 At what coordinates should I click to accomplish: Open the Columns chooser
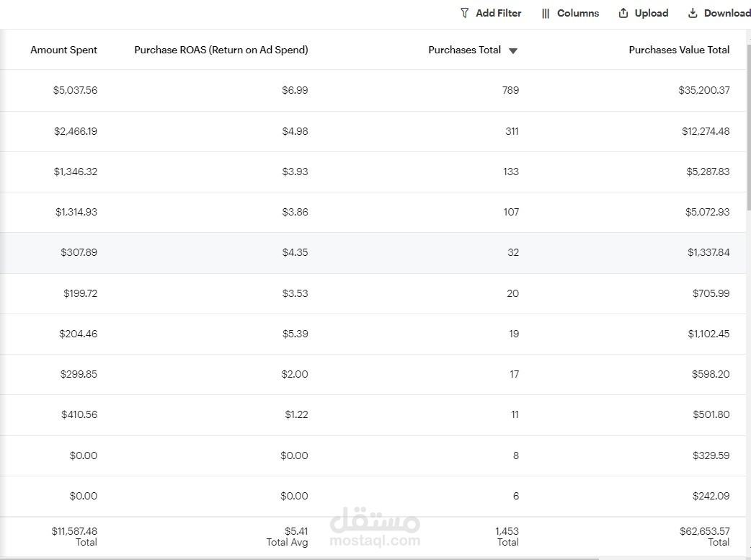point(570,13)
